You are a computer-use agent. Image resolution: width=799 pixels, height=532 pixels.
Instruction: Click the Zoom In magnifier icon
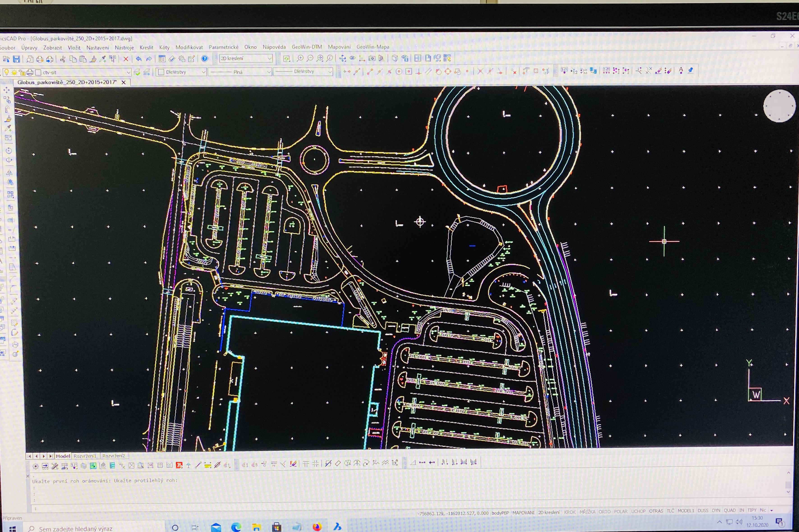(x=300, y=58)
